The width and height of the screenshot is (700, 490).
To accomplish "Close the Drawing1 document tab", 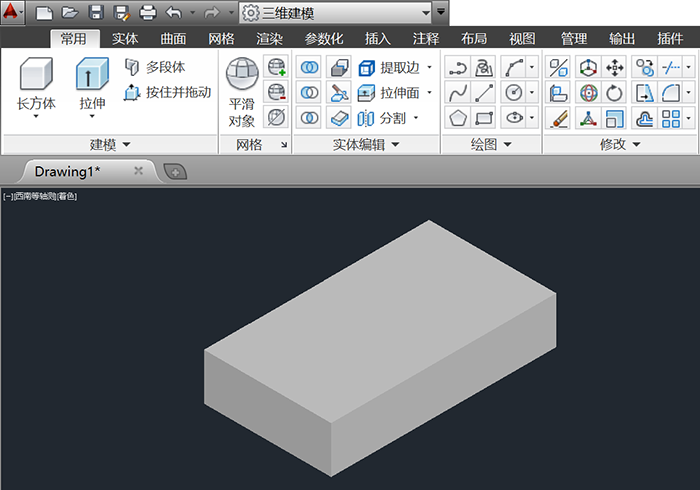I will 138,171.
